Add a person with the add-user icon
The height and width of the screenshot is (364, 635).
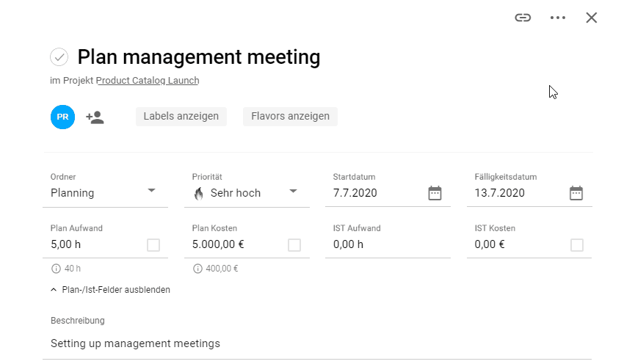coord(95,117)
